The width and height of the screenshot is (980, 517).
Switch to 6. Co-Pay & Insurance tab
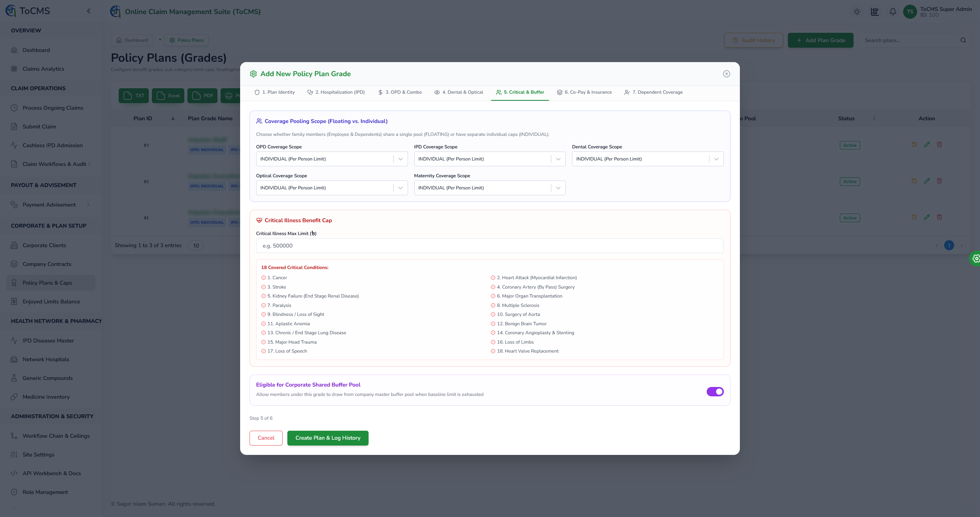(x=584, y=93)
